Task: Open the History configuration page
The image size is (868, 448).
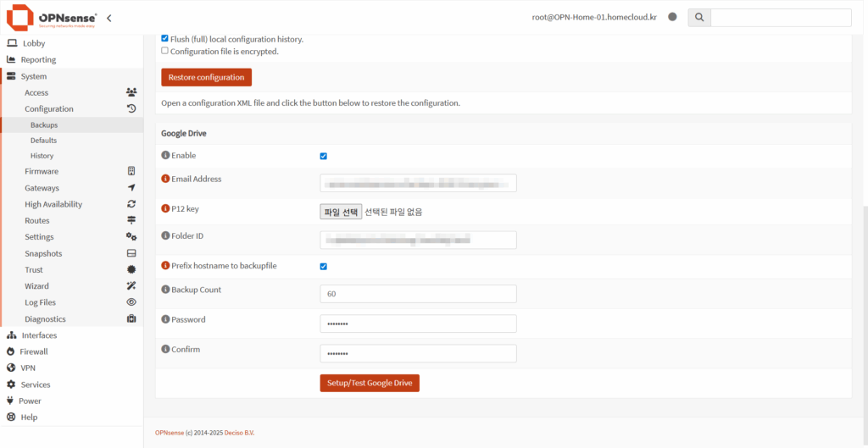Action: click(x=42, y=156)
